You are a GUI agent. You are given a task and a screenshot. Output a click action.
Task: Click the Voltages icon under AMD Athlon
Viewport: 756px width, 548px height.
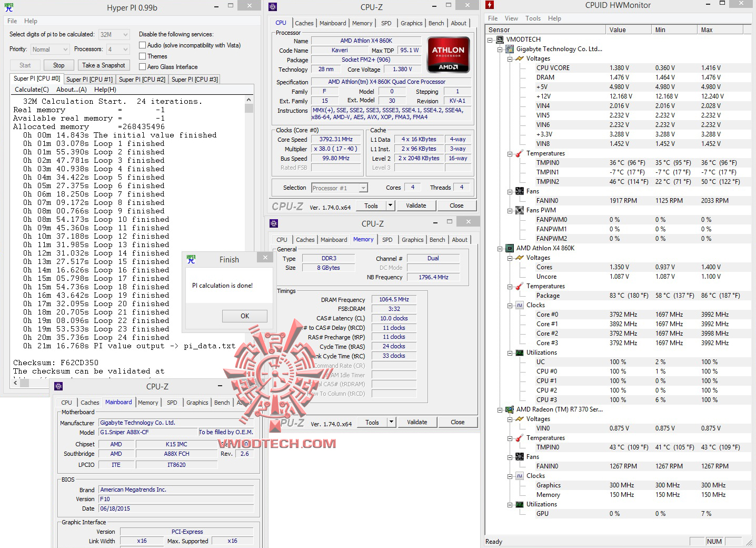point(520,258)
